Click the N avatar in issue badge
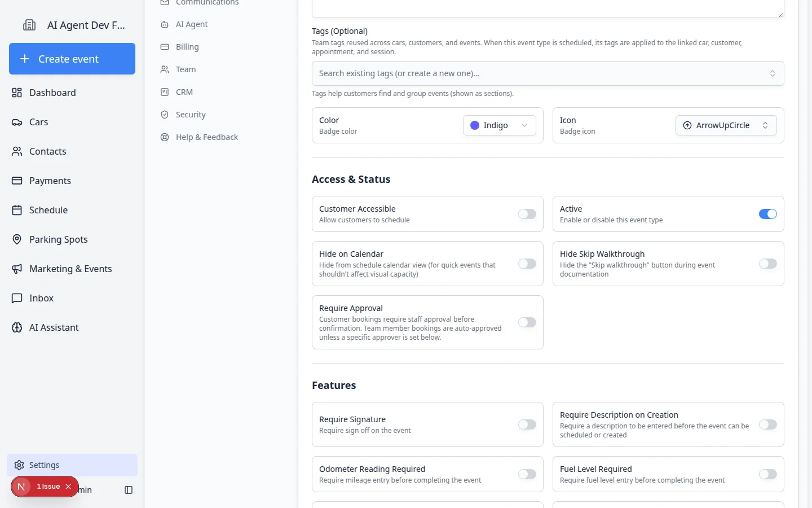The width and height of the screenshot is (812, 508). (21, 487)
